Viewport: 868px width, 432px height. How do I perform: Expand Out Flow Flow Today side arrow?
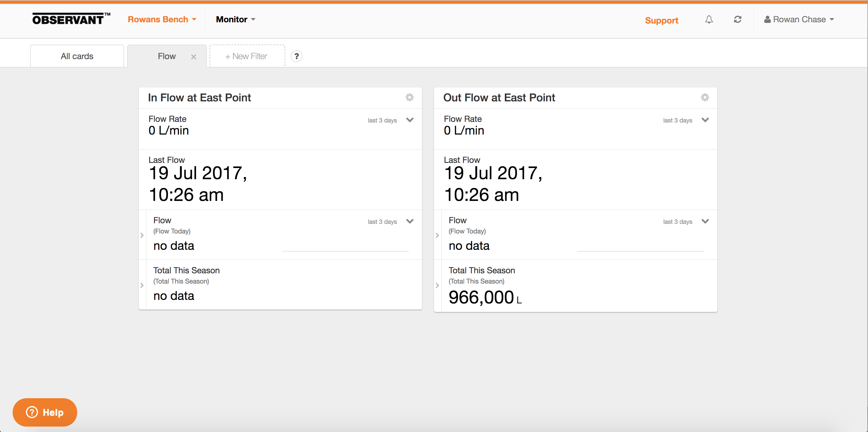(437, 235)
